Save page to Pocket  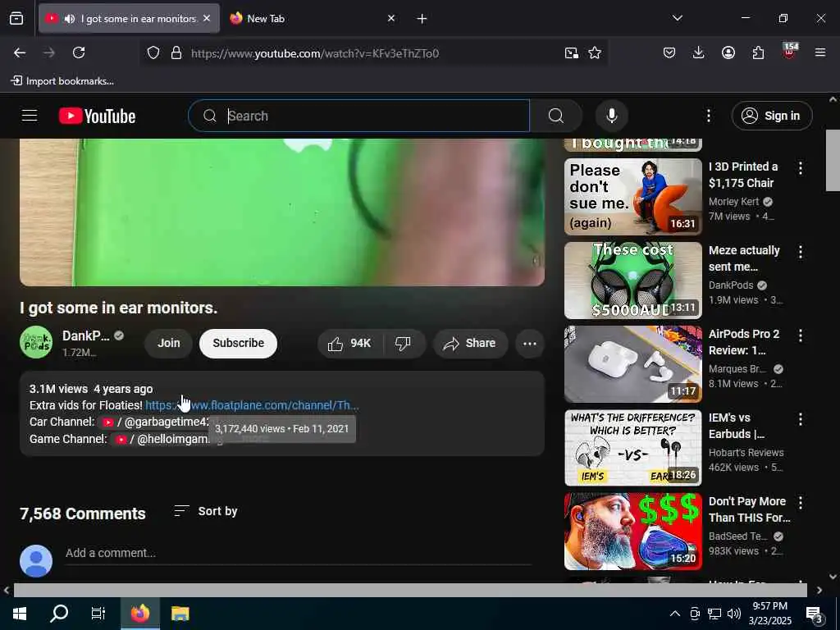click(669, 52)
